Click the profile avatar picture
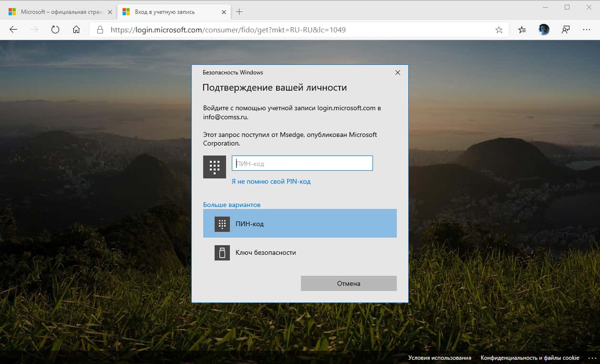600x364 pixels. point(543,29)
